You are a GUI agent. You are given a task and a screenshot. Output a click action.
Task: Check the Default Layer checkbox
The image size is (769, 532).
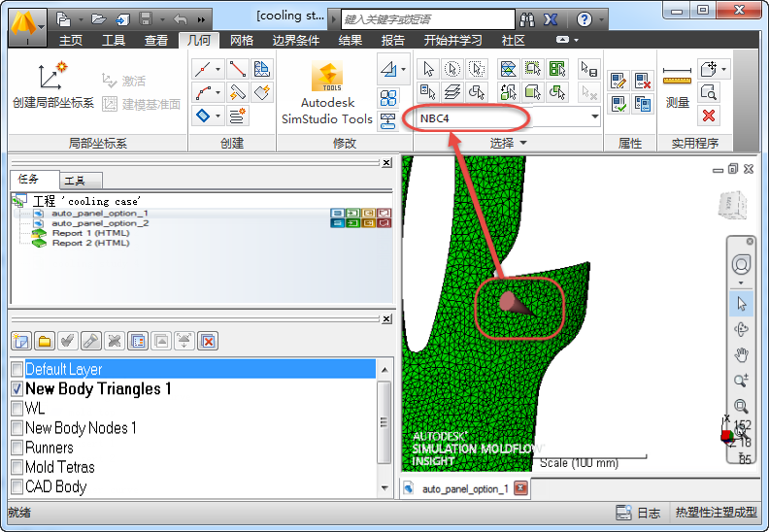tap(17, 369)
